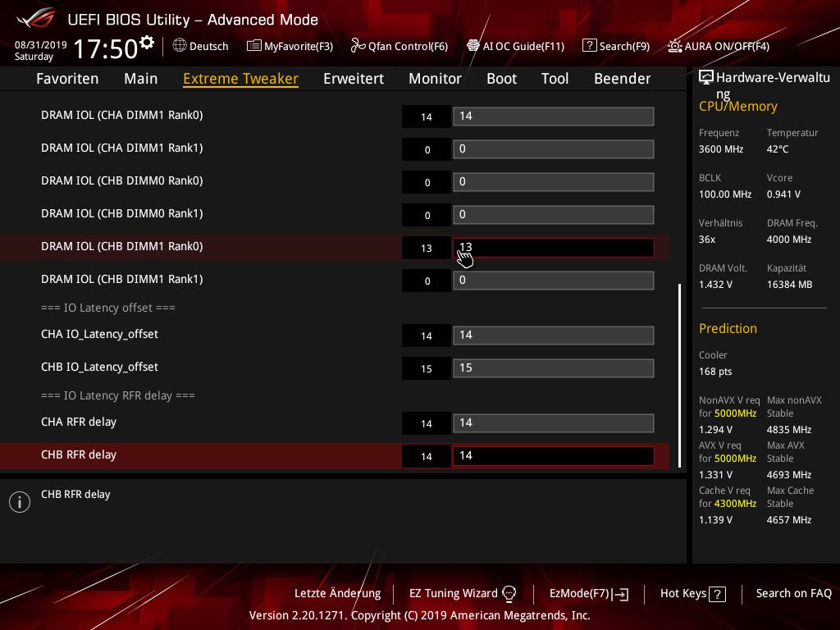Screen dimensions: 840x630
Task: Open Search on FAQ link
Action: [x=793, y=594]
